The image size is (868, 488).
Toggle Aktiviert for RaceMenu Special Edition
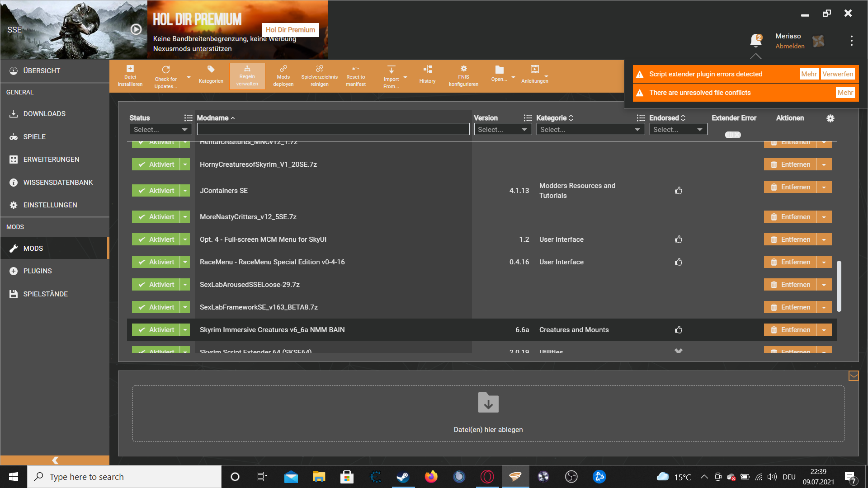(156, 262)
